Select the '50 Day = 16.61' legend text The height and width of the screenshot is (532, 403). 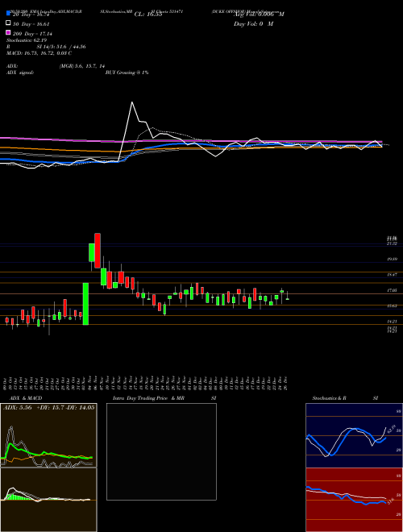tap(31, 24)
